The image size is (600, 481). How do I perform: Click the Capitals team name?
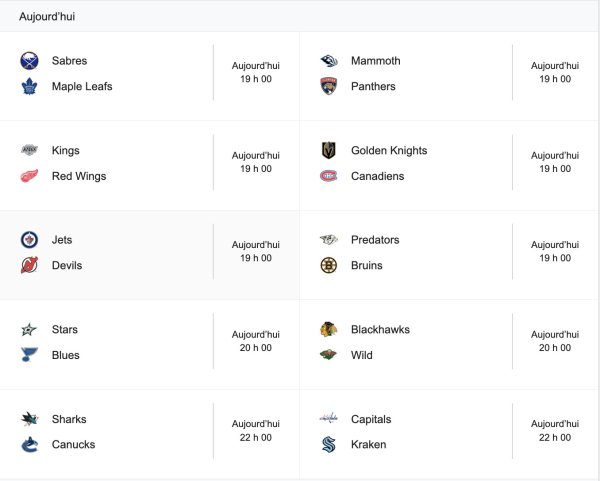point(371,420)
